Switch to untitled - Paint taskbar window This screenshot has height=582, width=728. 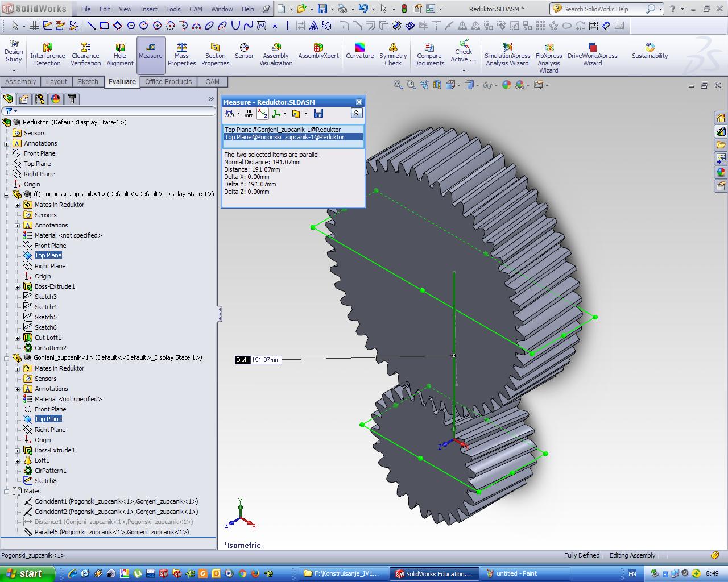pyautogui.click(x=524, y=573)
